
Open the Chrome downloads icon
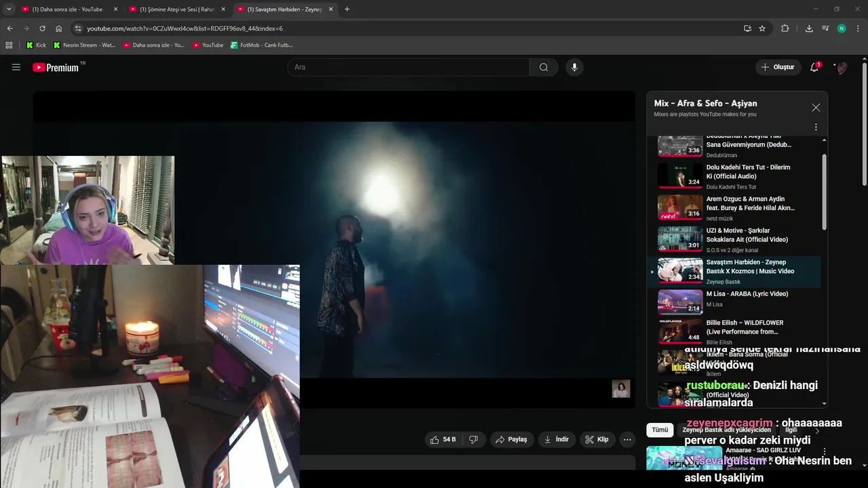coord(809,28)
